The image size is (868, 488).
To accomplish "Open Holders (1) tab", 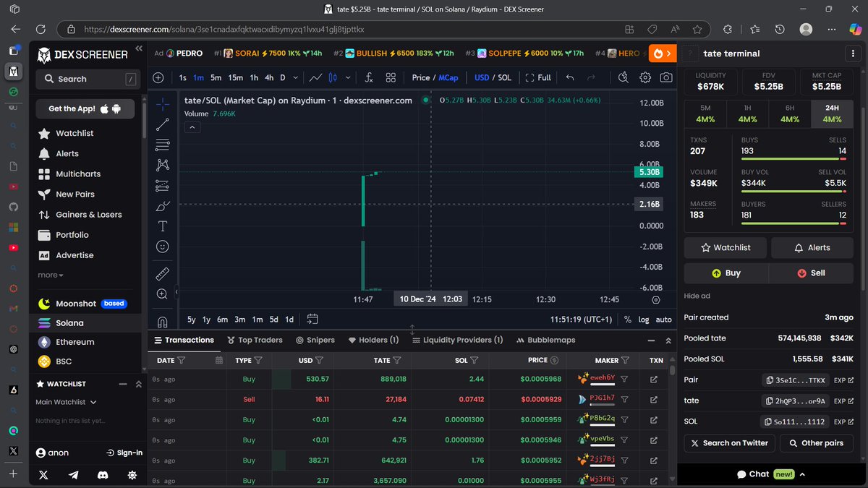I will [373, 340].
